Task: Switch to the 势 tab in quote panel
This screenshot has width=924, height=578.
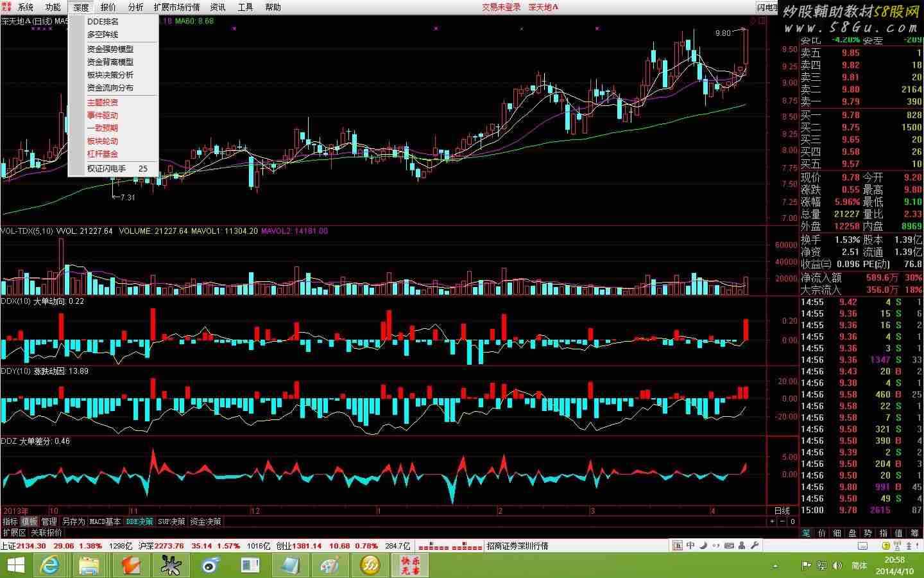Action: tap(868, 533)
